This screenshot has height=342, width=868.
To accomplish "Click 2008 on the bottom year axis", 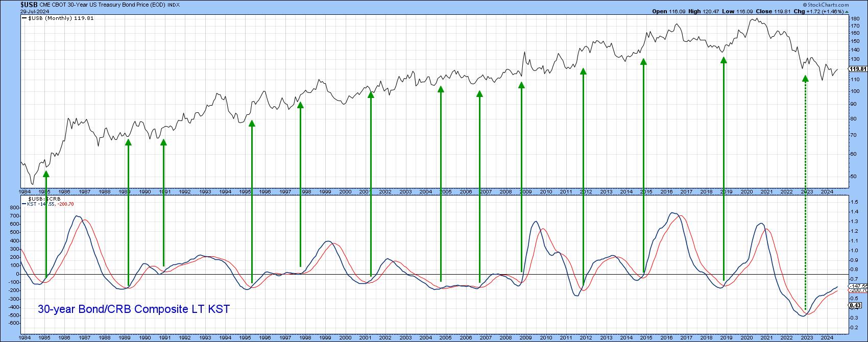I will (x=505, y=338).
